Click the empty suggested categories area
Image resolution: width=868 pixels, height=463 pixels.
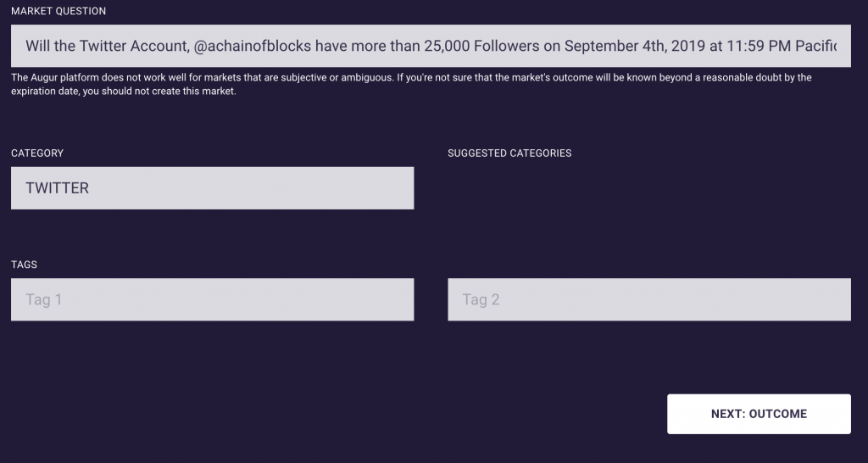pyautogui.click(x=649, y=188)
